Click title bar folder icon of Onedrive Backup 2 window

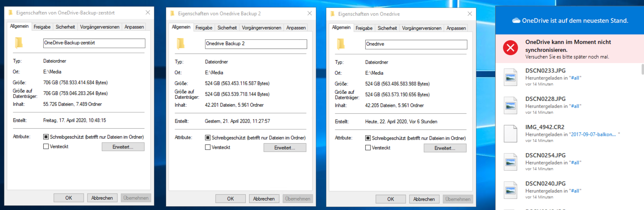pyautogui.click(x=172, y=13)
